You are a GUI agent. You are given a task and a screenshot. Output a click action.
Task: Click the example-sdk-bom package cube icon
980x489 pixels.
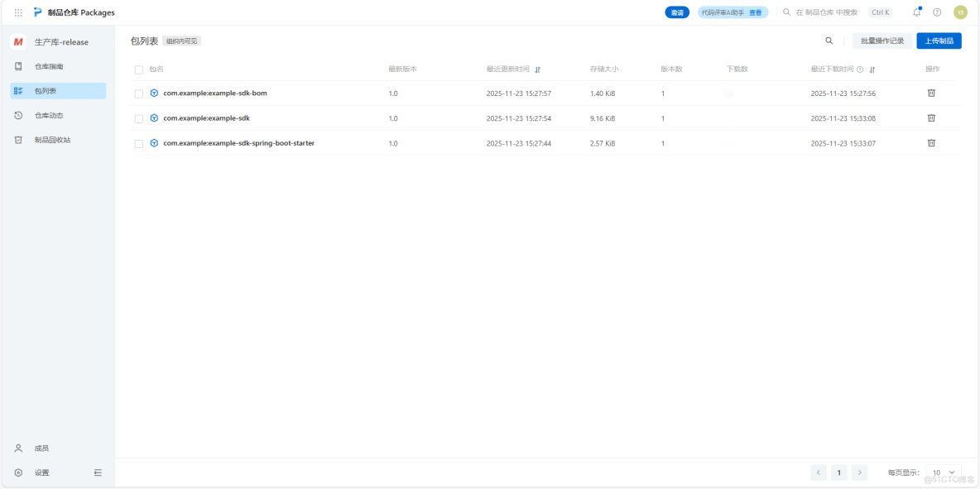(154, 93)
